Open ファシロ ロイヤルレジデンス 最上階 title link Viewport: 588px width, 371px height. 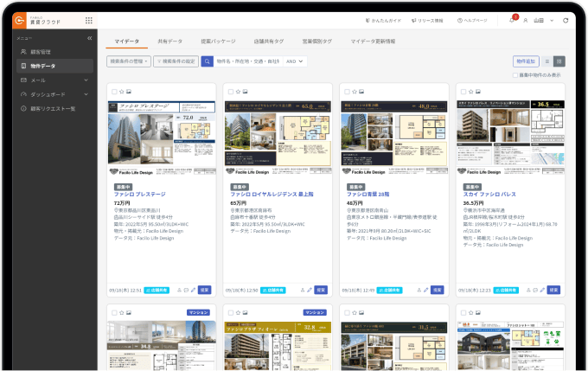(x=272, y=195)
